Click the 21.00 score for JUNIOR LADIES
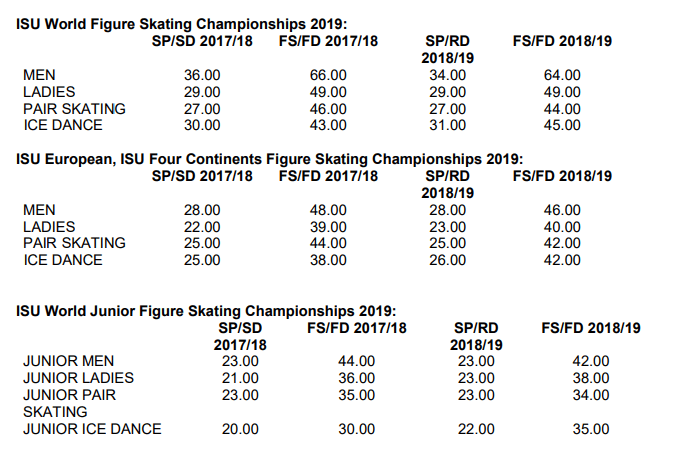The width and height of the screenshot is (682, 470). pyautogui.click(x=240, y=378)
